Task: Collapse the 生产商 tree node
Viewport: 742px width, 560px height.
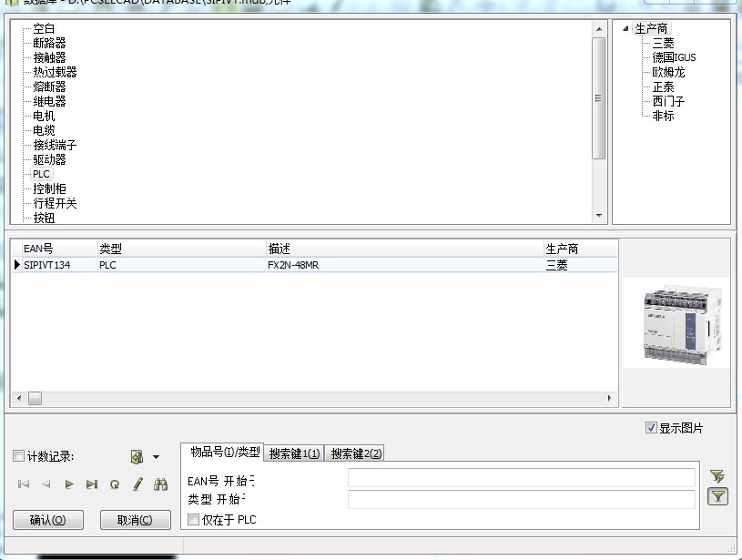Action: pos(625,28)
